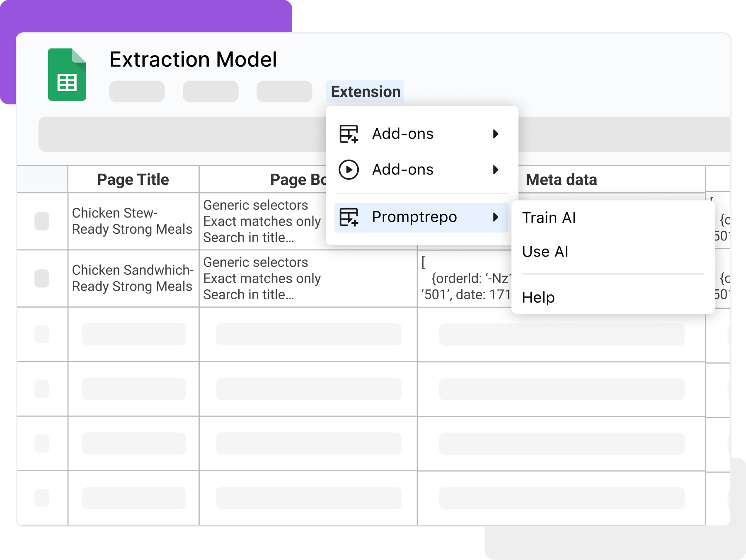Expand the first Add-ons submenu arrow
This screenshot has height=560, width=746.
pyautogui.click(x=495, y=134)
